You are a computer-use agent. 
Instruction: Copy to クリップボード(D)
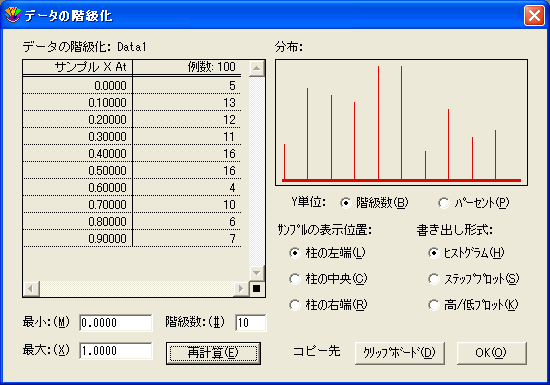pyautogui.click(x=400, y=353)
